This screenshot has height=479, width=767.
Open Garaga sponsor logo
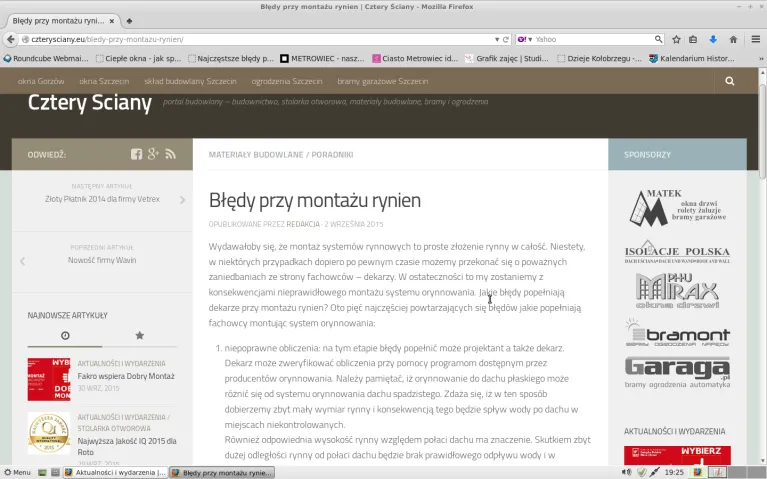point(677,372)
